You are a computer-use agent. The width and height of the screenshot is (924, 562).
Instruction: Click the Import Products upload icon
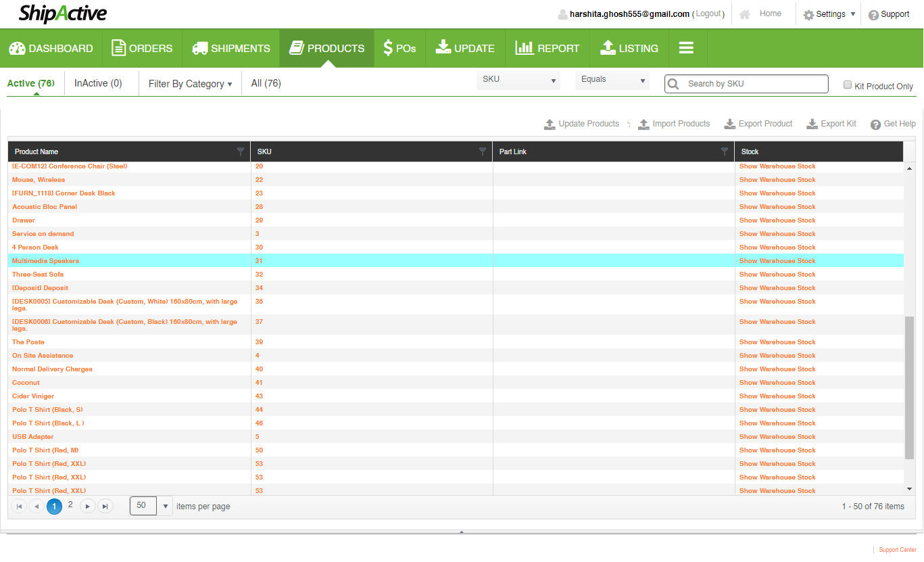(643, 124)
